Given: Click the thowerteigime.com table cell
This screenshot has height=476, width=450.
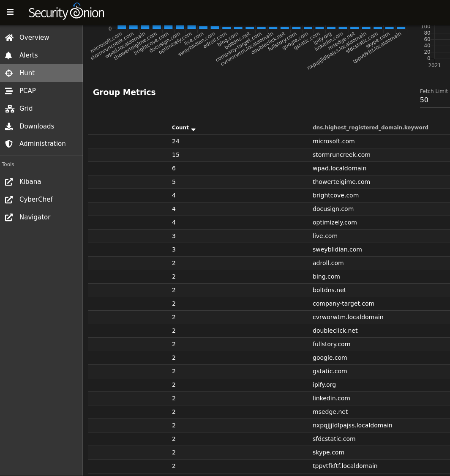Looking at the screenshot, I should pos(341,182).
